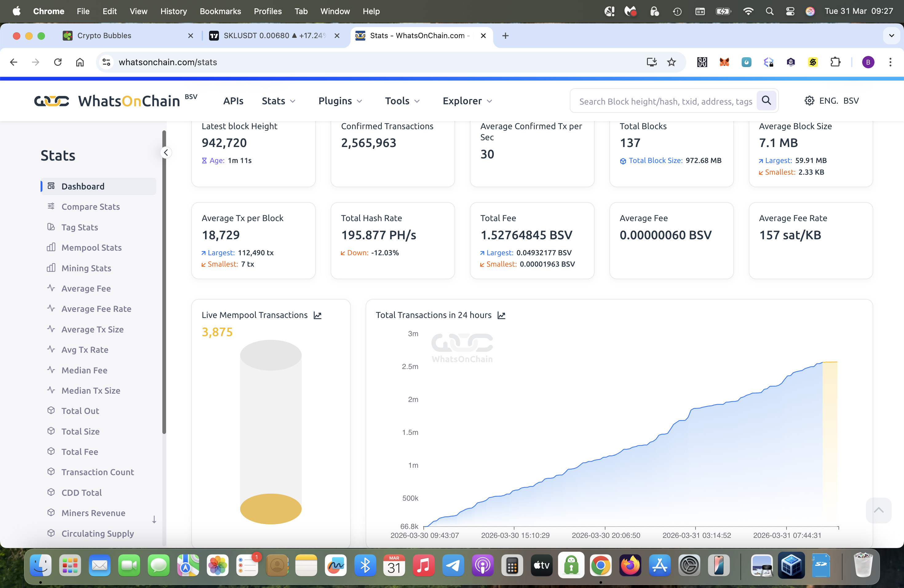Expand the Plugins dropdown menu
The height and width of the screenshot is (588, 904).
pos(340,101)
